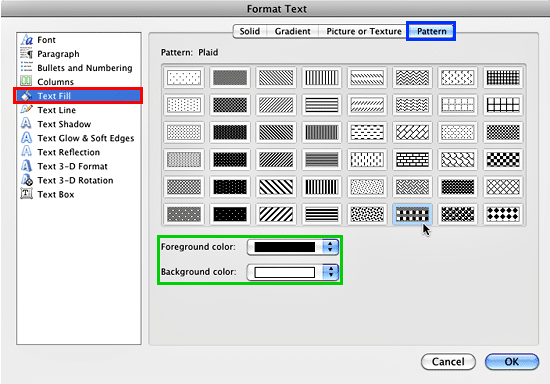Open the Paragraph settings section
Viewport: 550px width, 384px height.
pyautogui.click(x=79, y=54)
